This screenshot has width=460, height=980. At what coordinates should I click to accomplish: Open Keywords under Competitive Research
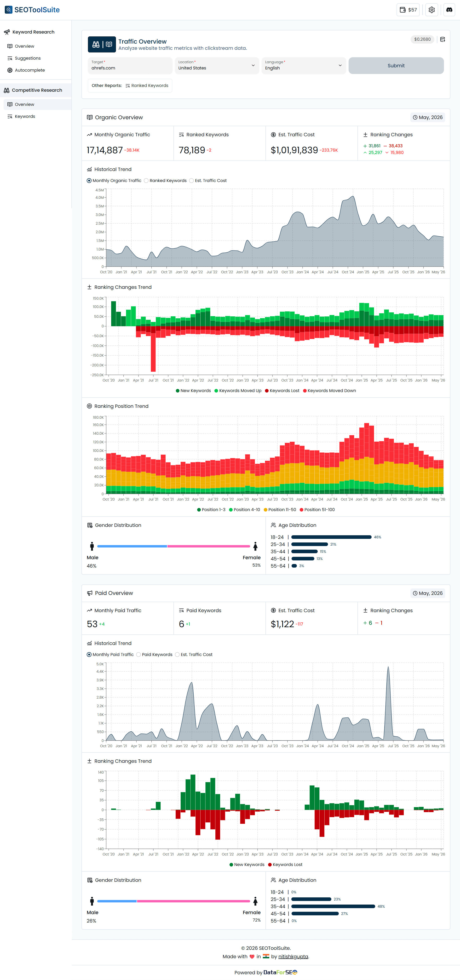[25, 116]
